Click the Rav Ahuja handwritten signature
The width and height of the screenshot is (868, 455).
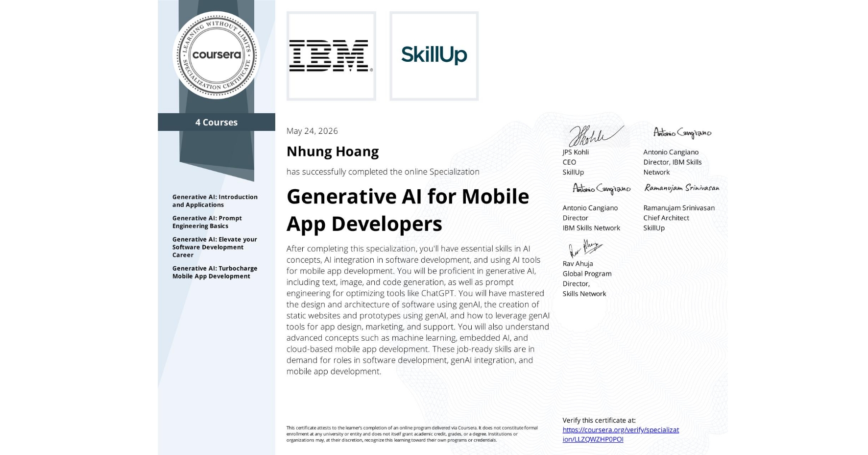click(585, 249)
